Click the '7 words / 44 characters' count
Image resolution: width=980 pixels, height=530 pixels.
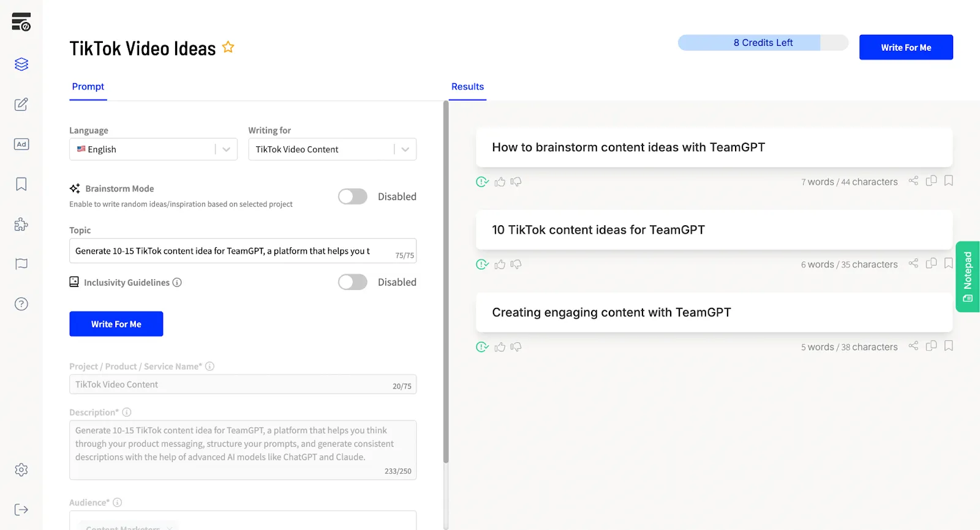click(x=850, y=182)
